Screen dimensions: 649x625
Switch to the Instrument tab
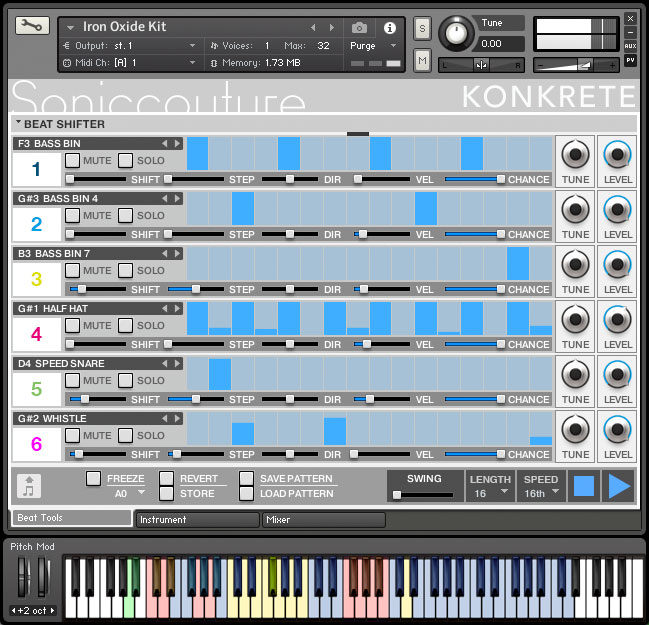pos(197,519)
